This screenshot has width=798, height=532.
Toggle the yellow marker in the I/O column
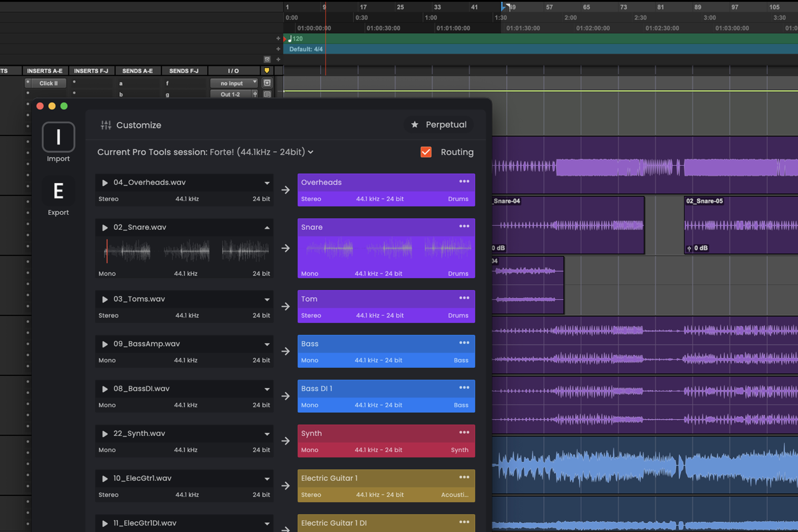click(267, 71)
